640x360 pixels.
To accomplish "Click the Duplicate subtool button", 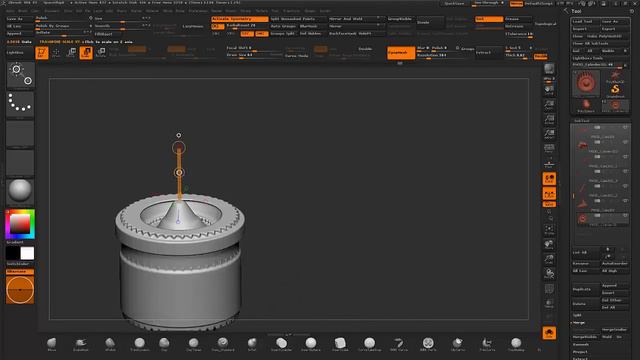I will click(585, 289).
